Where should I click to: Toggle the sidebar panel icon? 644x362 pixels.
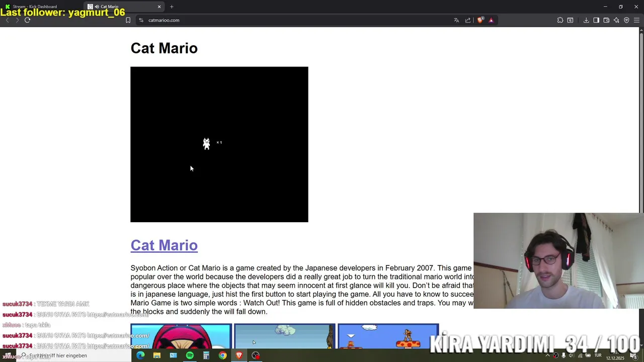(596, 20)
